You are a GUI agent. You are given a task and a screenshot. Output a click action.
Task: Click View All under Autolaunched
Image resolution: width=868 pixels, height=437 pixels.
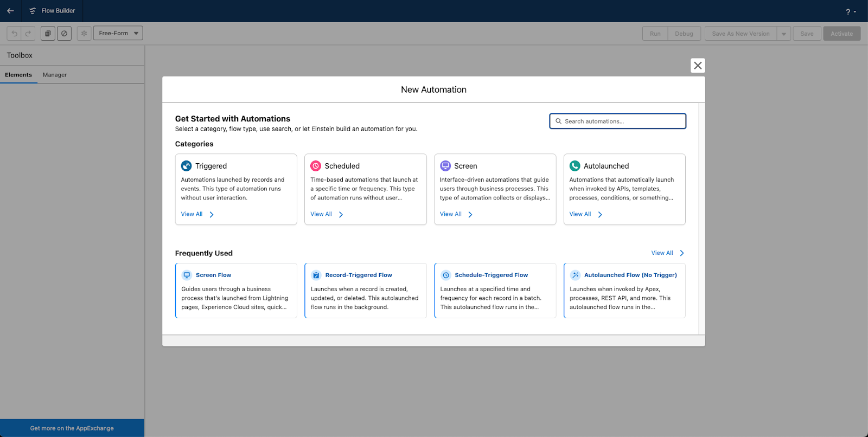[580, 214]
